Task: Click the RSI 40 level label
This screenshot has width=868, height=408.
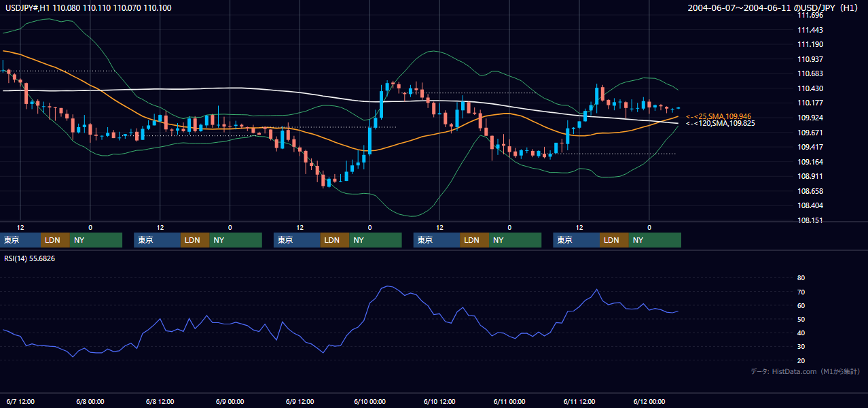Action: tap(801, 333)
